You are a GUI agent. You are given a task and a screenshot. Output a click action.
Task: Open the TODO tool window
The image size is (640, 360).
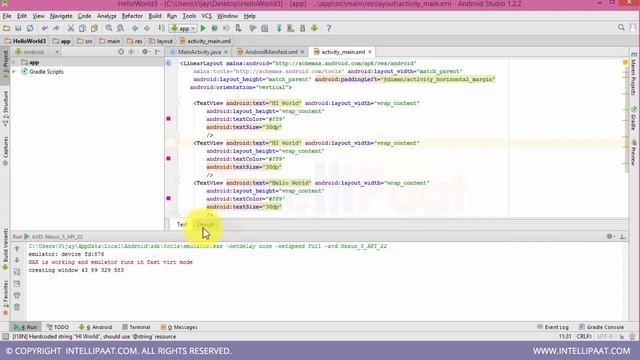click(x=58, y=327)
